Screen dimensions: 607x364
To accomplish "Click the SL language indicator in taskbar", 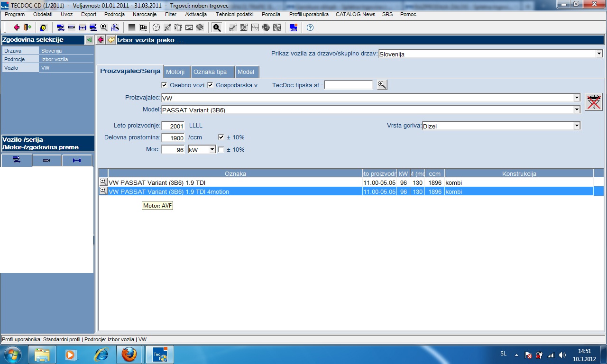I will pyautogui.click(x=503, y=354).
